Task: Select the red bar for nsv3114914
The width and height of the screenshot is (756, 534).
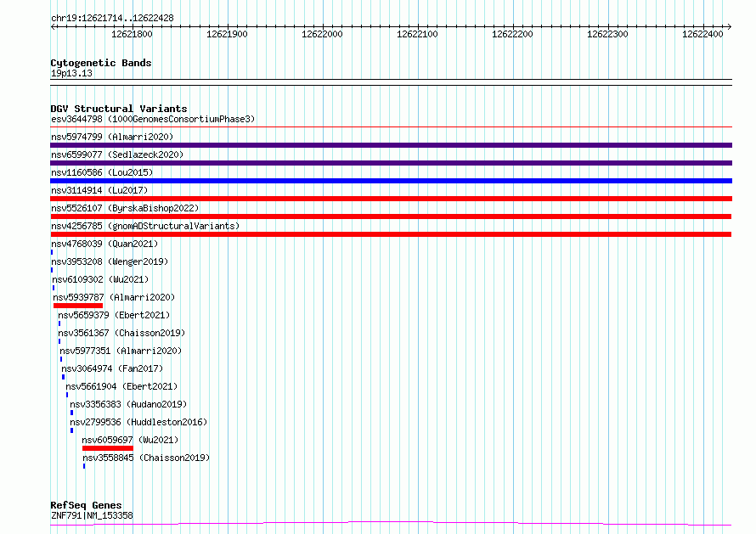Action: point(391,199)
